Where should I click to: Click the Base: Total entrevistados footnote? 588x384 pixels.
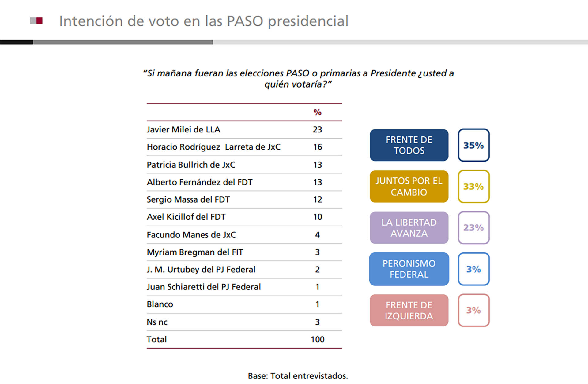click(x=298, y=376)
